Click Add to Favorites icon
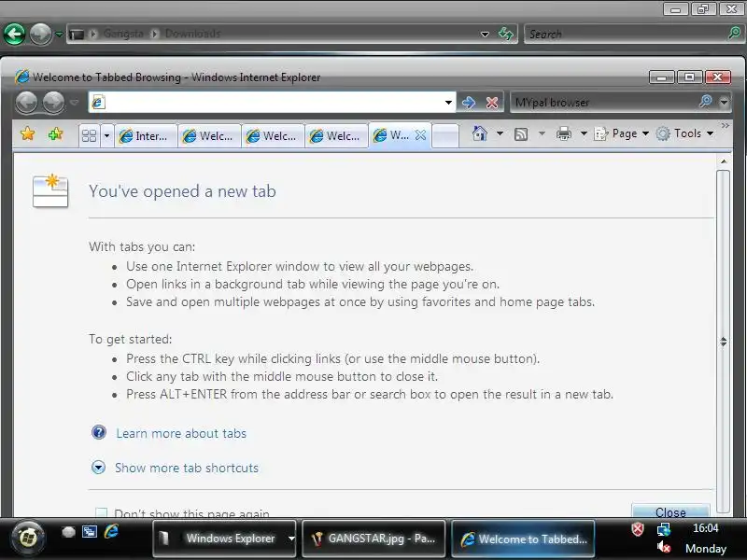747x560 pixels. point(56,133)
